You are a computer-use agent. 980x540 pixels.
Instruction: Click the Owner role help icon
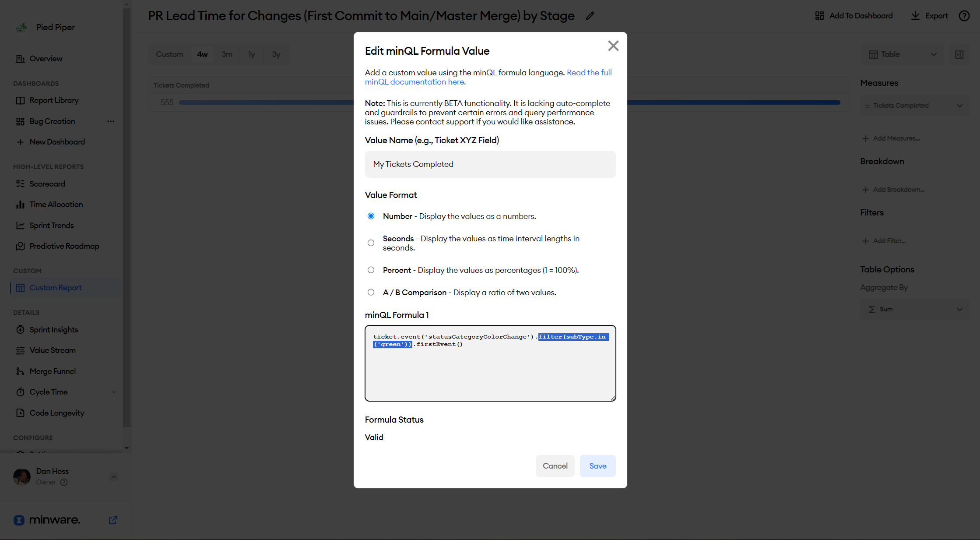[x=64, y=482]
